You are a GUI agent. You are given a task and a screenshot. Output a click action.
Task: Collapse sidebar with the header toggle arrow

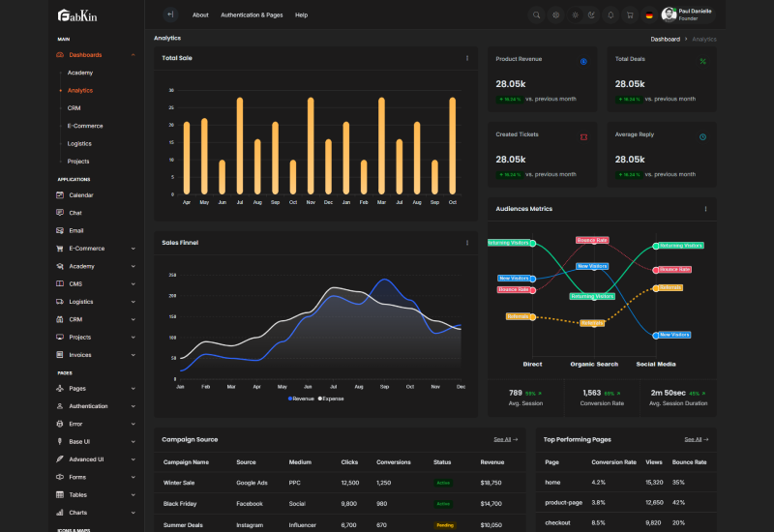pyautogui.click(x=170, y=15)
